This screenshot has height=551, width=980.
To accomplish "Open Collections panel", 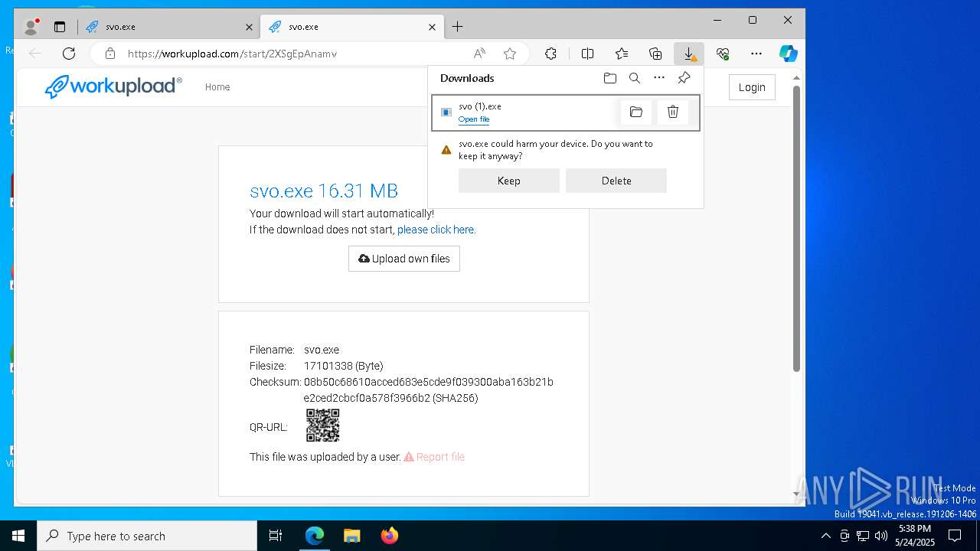I will click(x=655, y=54).
